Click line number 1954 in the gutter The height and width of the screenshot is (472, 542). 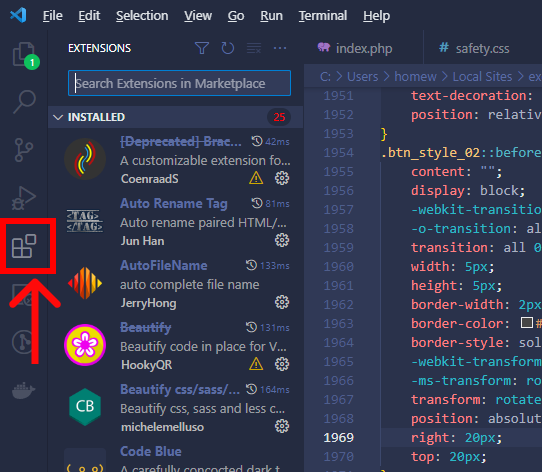pos(338,152)
